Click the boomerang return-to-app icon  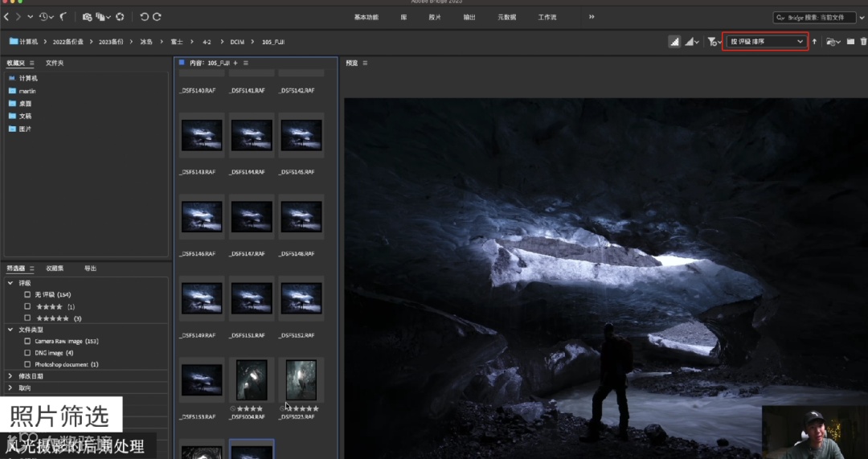[x=63, y=17]
